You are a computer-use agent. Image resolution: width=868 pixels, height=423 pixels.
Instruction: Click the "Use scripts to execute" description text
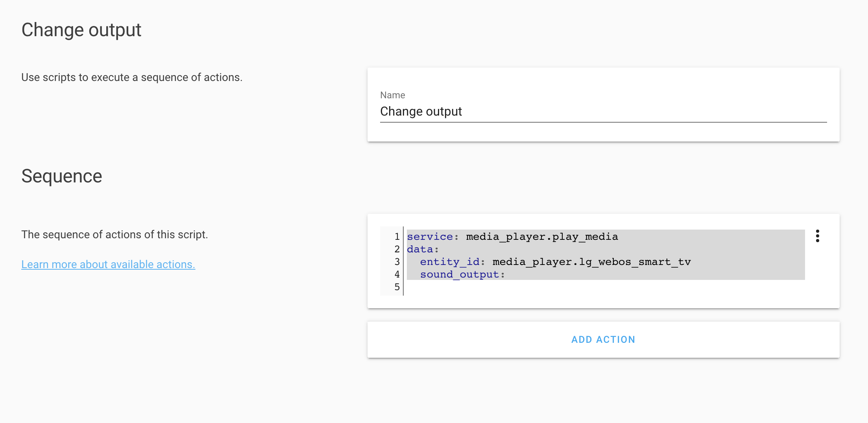132,77
